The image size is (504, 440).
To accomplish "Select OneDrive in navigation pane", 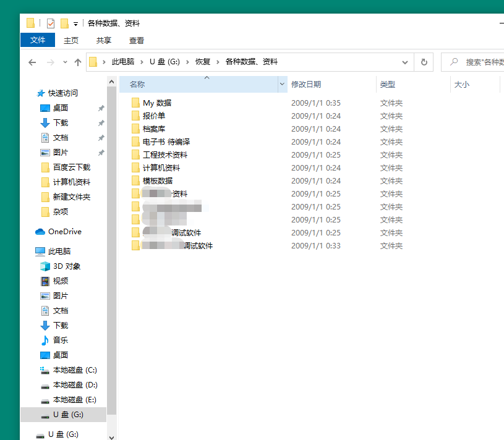I will point(64,232).
